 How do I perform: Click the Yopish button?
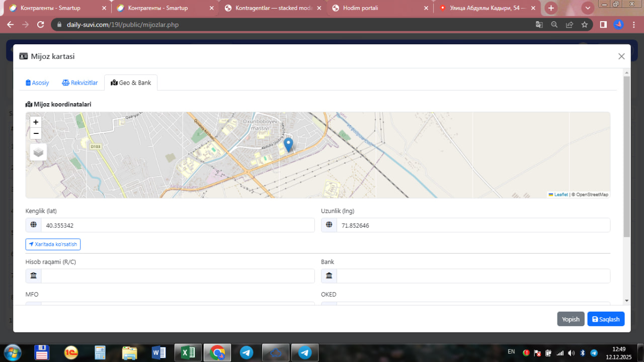571,319
